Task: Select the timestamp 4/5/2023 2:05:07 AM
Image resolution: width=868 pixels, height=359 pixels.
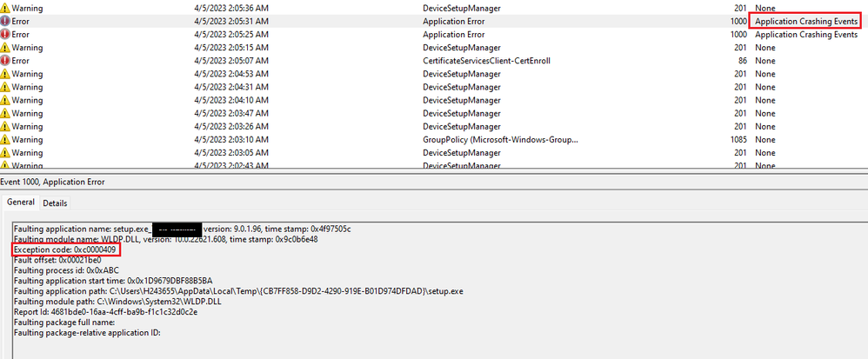Action: (x=231, y=61)
